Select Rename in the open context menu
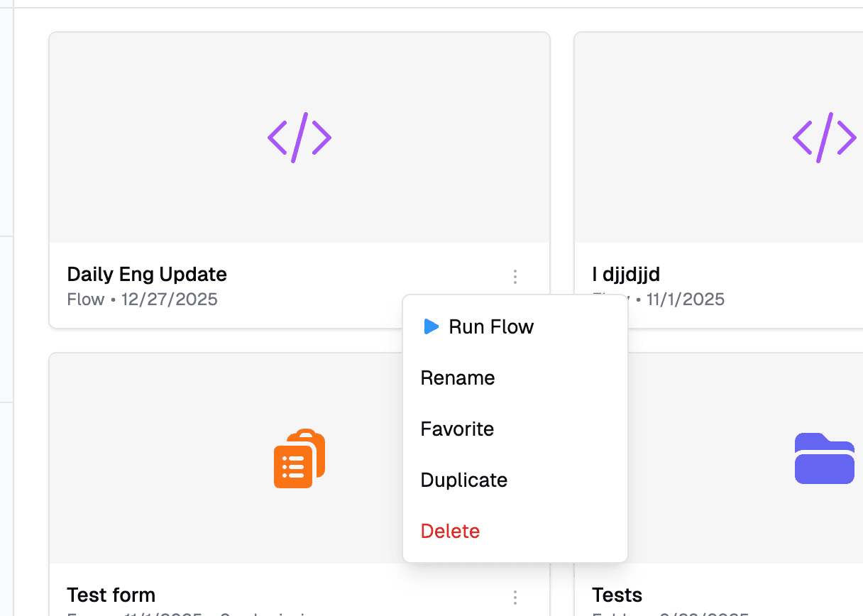The image size is (863, 616). [x=457, y=378]
